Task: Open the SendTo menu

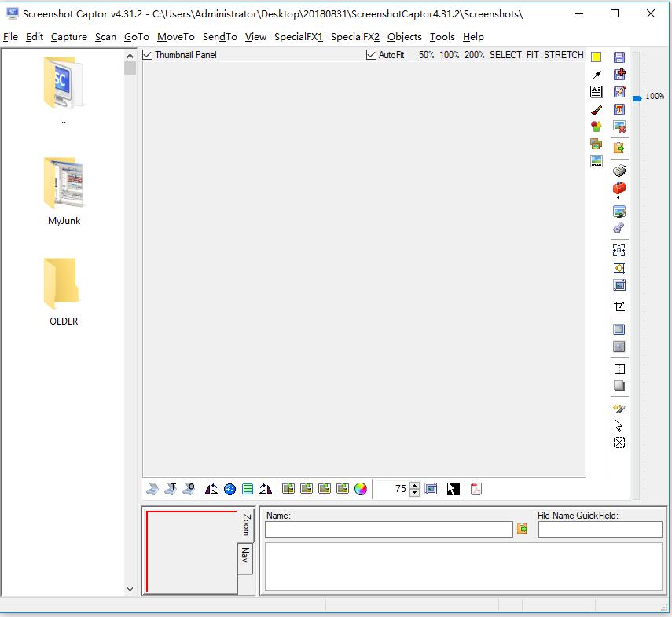Action: click(220, 37)
